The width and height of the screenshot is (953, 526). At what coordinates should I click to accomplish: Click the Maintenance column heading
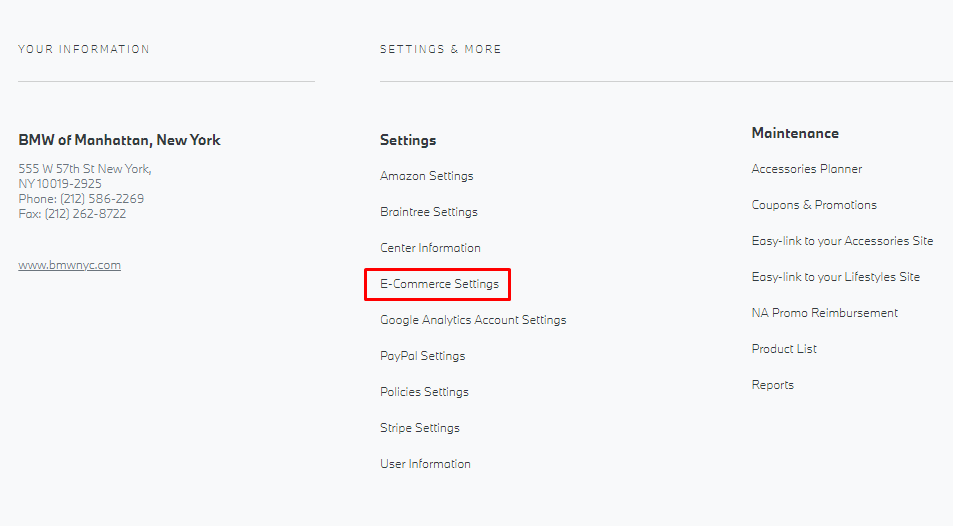795,133
